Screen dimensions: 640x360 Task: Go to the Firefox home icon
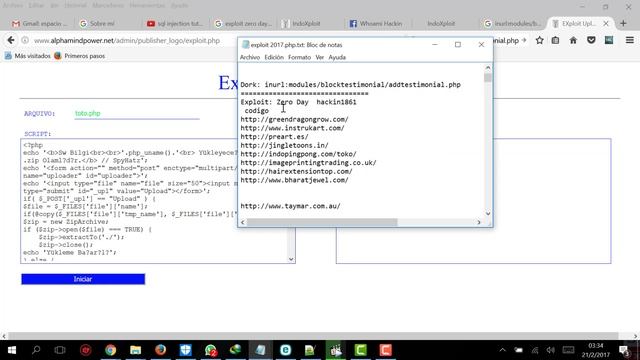coord(573,40)
